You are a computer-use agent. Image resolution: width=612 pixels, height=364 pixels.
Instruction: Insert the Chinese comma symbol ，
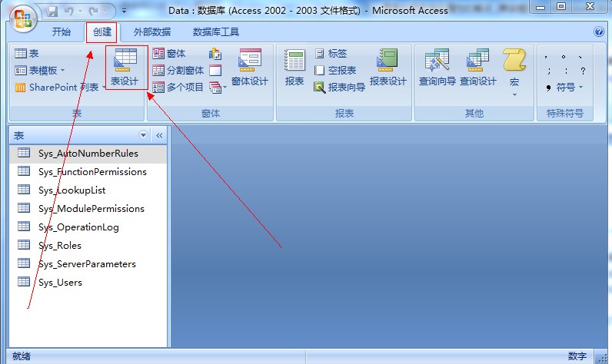pos(546,57)
